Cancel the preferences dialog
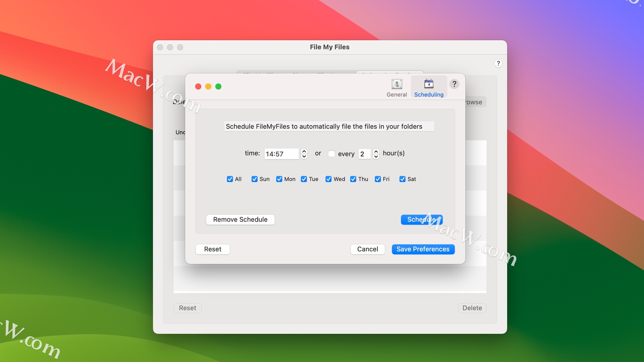Image resolution: width=644 pixels, height=362 pixels. pyautogui.click(x=368, y=249)
